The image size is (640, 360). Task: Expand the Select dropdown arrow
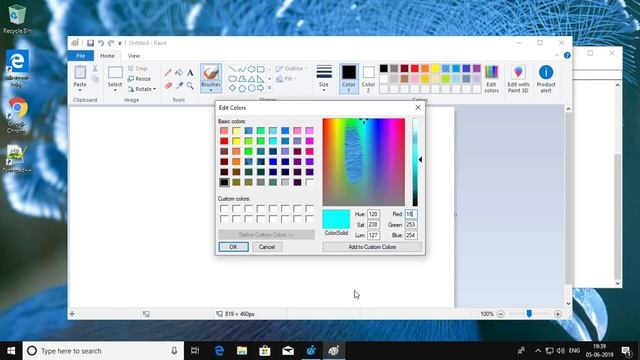tap(115, 90)
